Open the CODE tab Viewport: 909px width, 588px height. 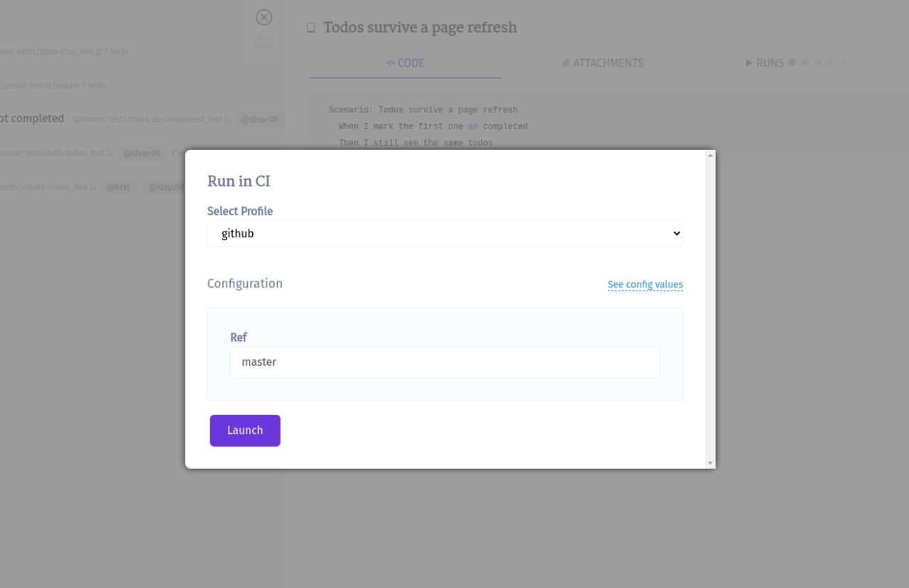pyautogui.click(x=405, y=63)
